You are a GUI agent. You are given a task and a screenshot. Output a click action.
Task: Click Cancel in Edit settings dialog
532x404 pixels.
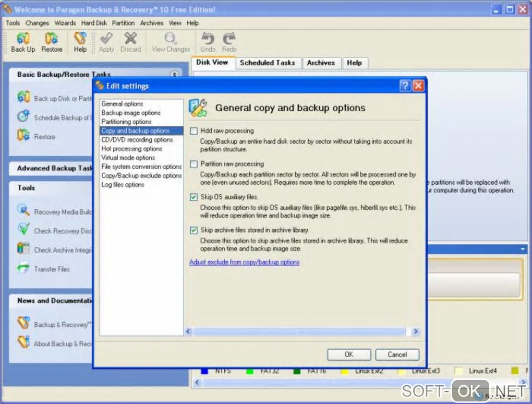coord(397,354)
